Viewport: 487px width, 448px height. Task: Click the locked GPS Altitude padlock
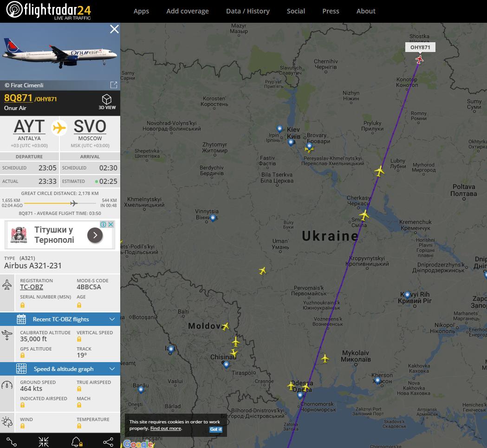22,355
